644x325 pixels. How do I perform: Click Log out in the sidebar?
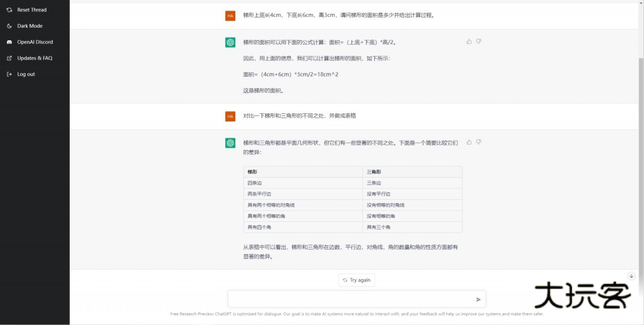pos(26,74)
